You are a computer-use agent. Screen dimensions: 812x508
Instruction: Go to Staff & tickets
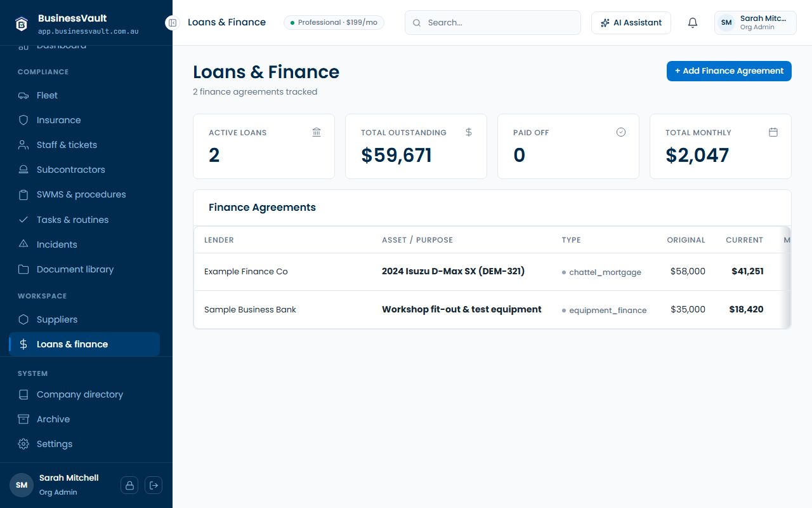84,145
